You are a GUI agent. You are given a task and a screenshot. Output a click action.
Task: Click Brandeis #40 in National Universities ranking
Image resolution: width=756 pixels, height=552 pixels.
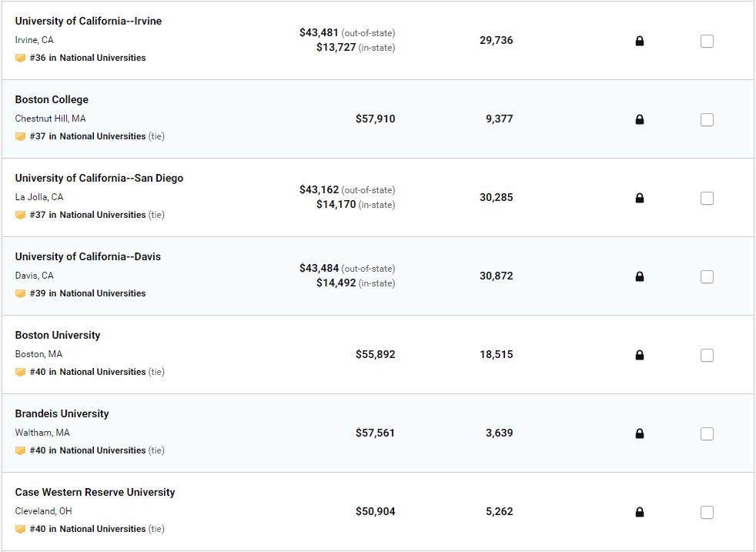pos(88,450)
